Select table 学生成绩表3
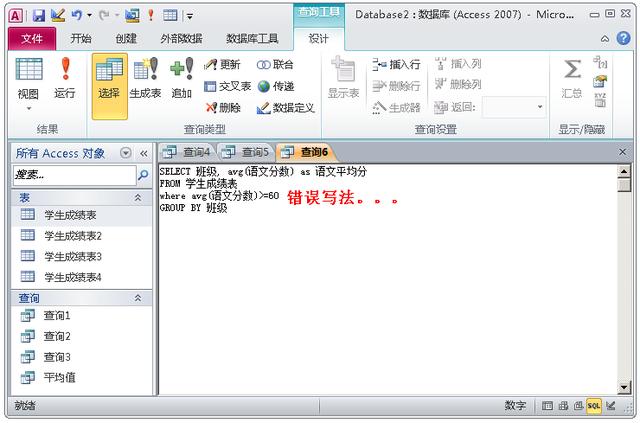 (x=82, y=257)
